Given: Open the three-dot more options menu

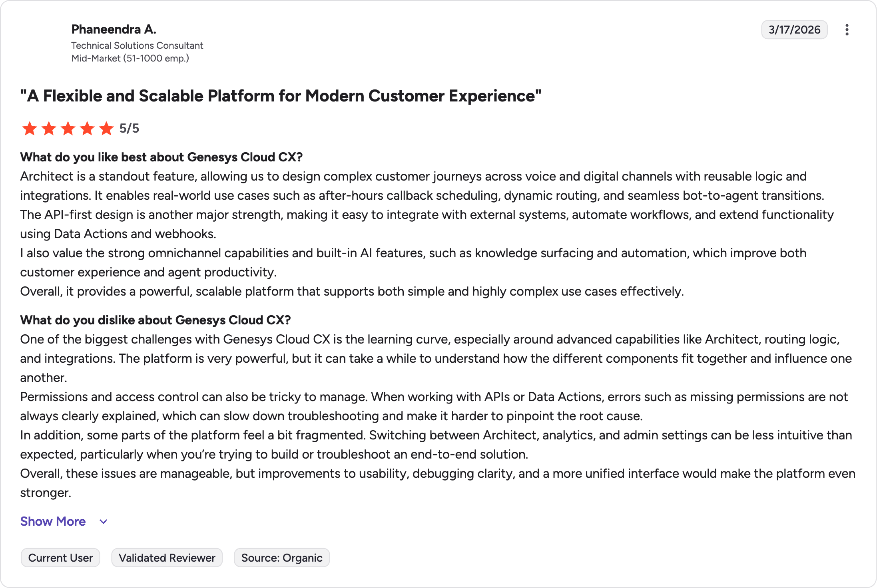Looking at the screenshot, I should pyautogui.click(x=847, y=30).
